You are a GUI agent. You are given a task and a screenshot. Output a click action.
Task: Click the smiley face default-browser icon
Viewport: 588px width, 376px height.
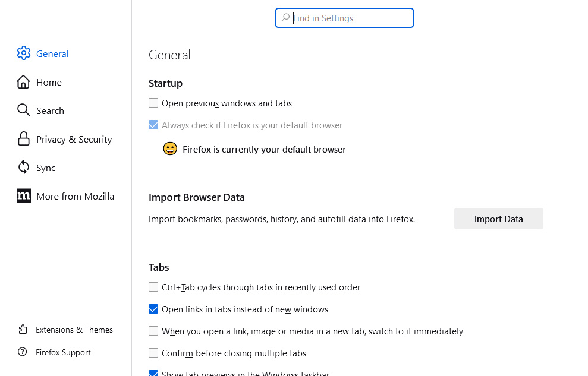pos(170,149)
